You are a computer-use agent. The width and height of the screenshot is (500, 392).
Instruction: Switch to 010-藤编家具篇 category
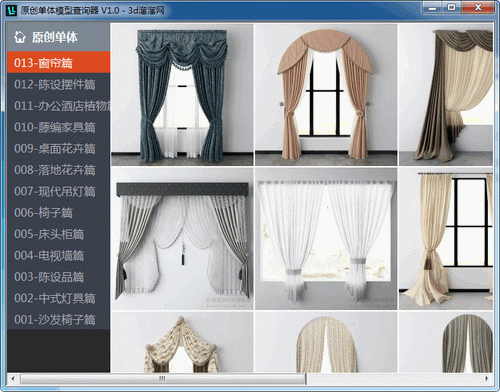tap(58, 127)
